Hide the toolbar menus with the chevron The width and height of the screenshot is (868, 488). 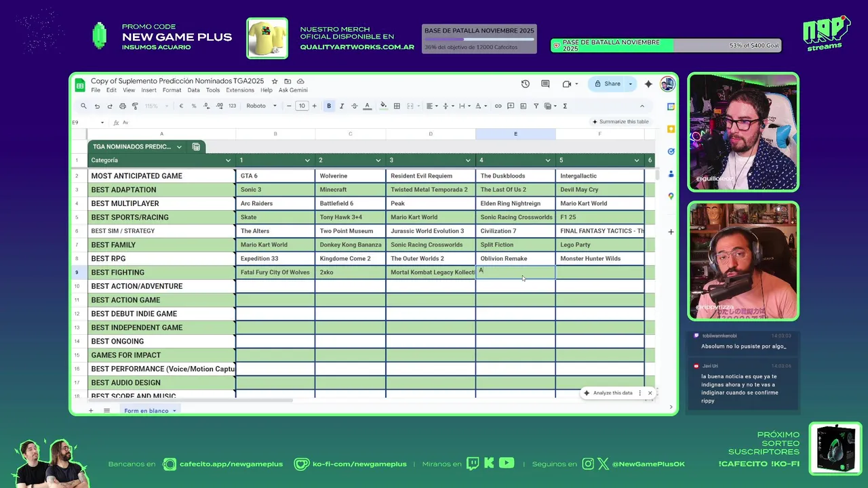click(642, 106)
